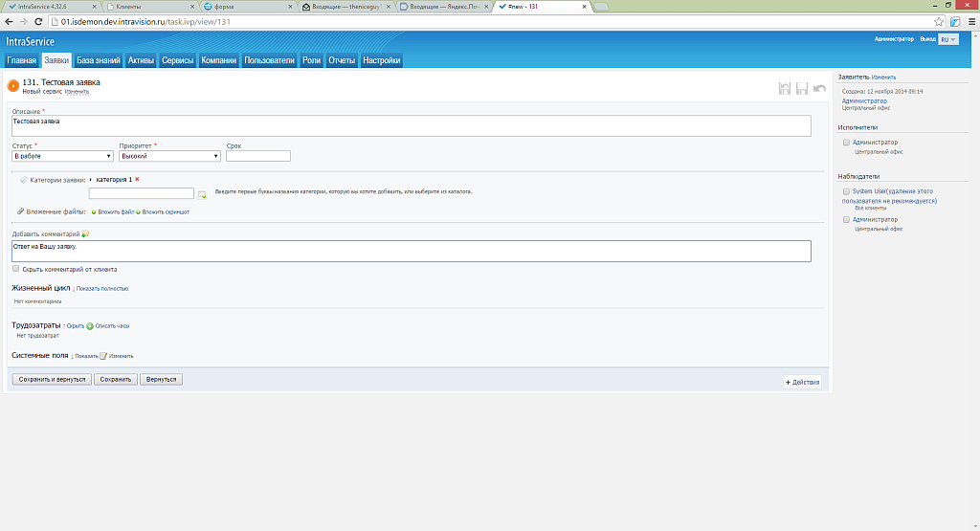Open the 'Приоритет' dropdown showing 'Высокий'

pos(170,156)
